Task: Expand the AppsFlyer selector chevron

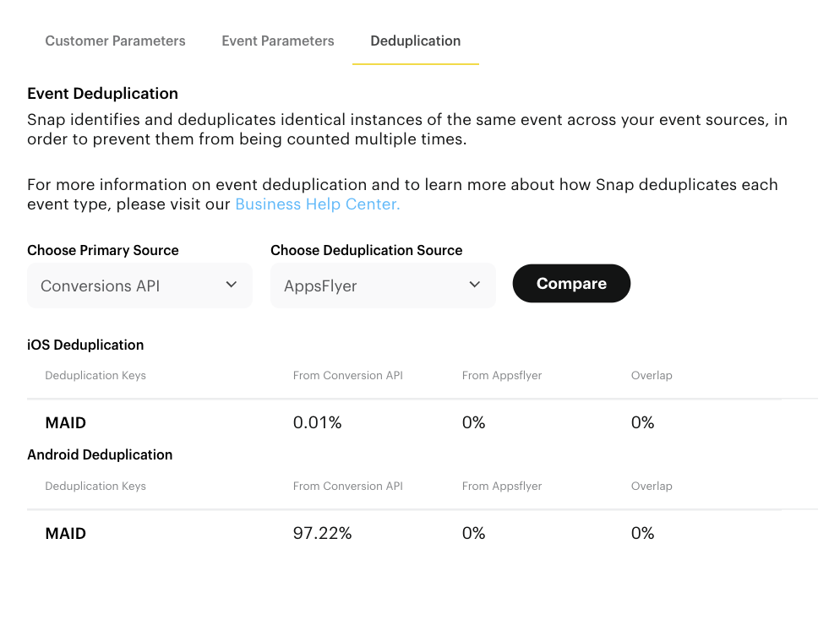Action: click(x=474, y=286)
